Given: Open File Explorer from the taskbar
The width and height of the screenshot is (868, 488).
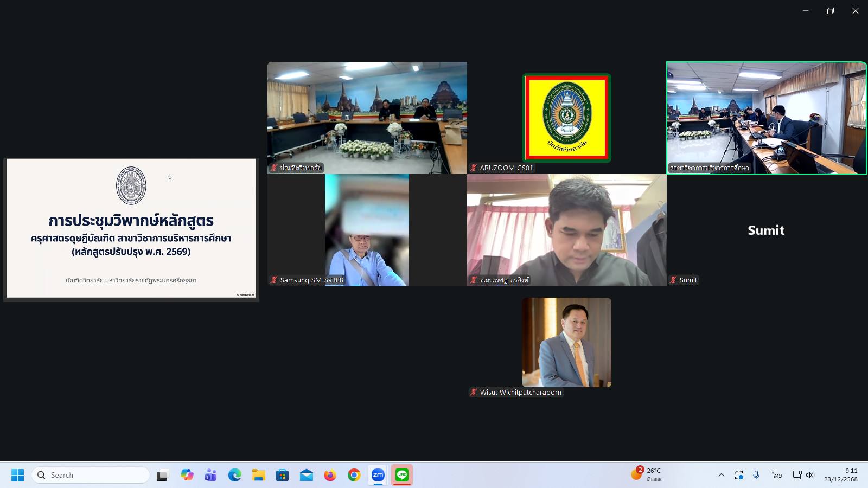Looking at the screenshot, I should pos(258,475).
